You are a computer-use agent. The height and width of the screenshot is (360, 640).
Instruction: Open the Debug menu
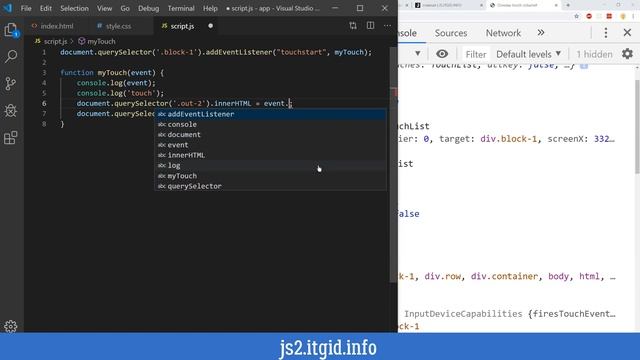tap(148, 8)
